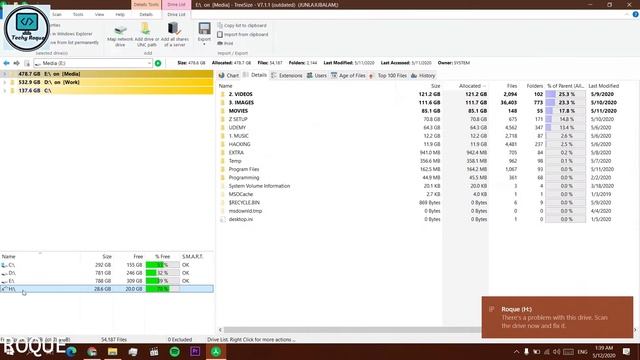Switch to the History tab

tap(423, 76)
